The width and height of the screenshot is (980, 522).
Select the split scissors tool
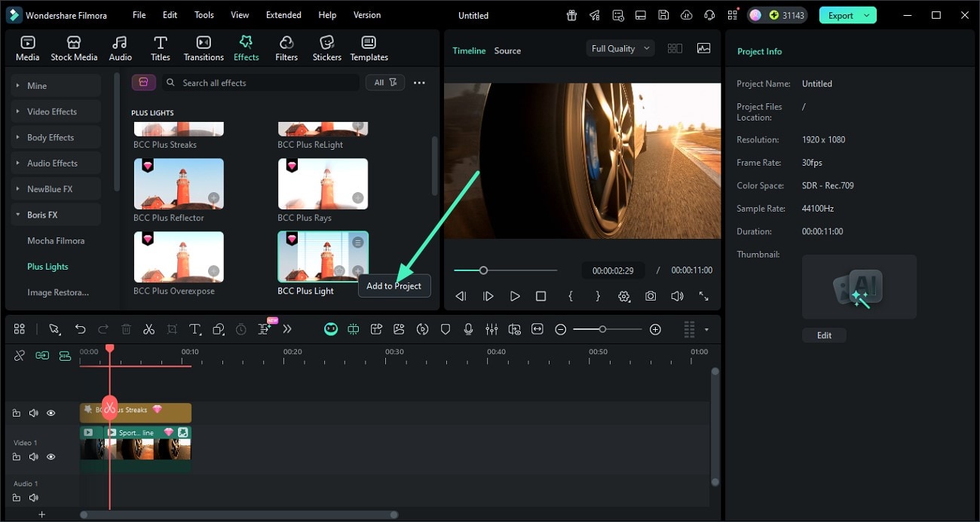[x=149, y=329]
